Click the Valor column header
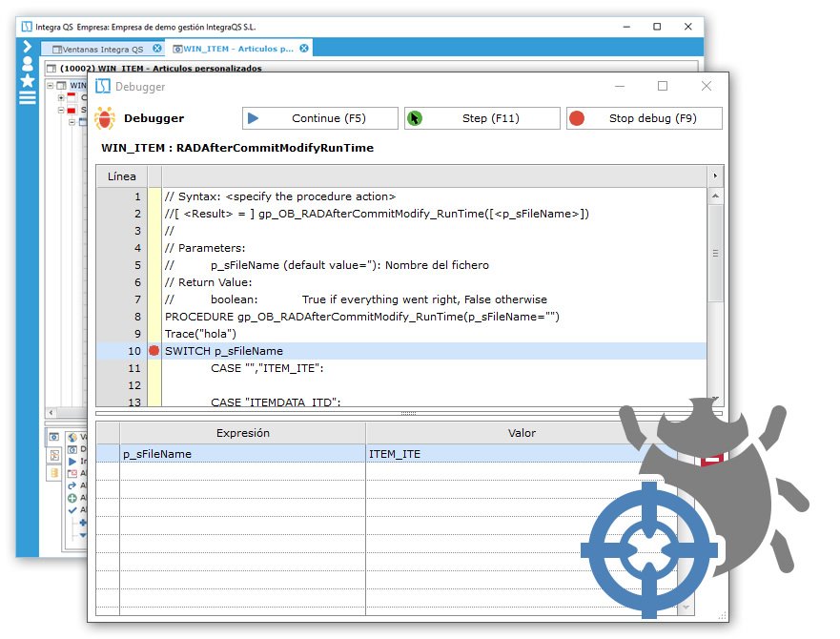 [x=522, y=433]
